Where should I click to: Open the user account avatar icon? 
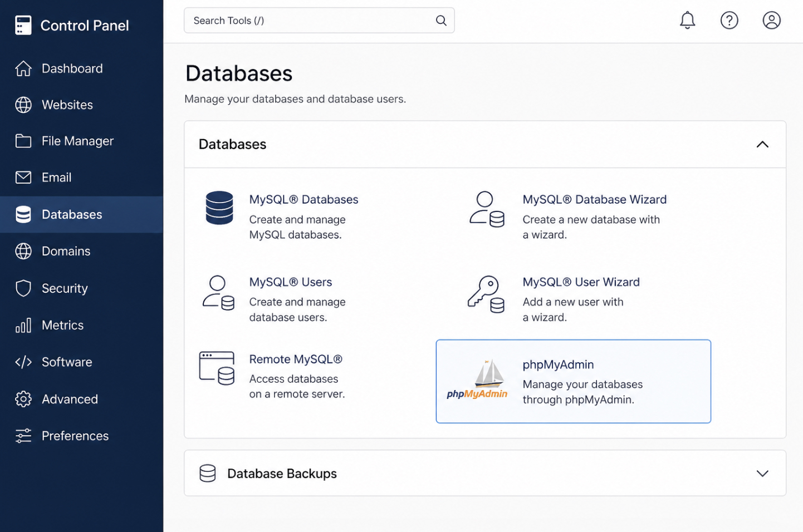coord(772,21)
